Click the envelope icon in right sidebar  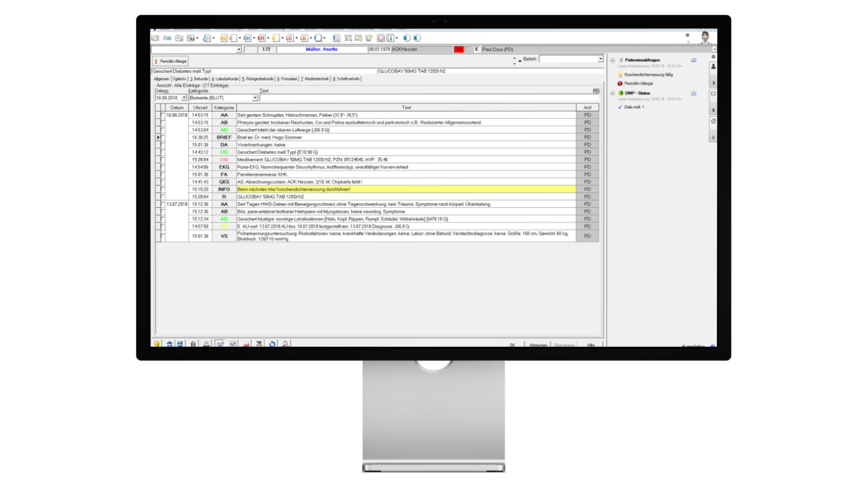point(714,94)
